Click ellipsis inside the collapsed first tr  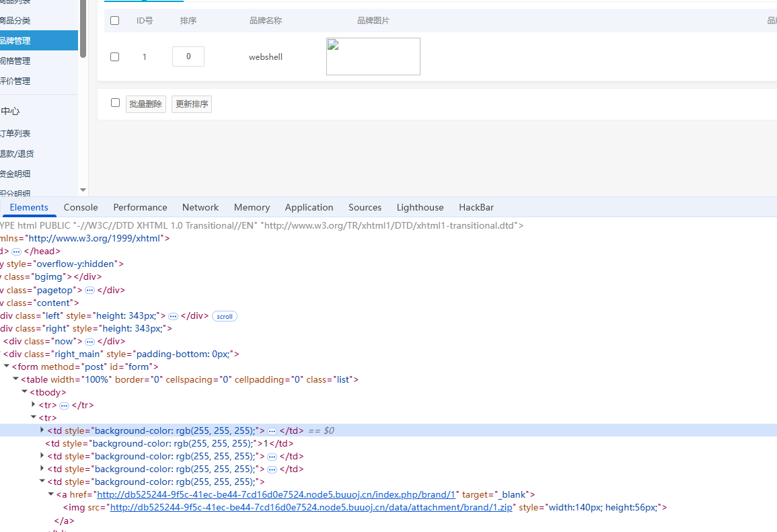coord(64,406)
